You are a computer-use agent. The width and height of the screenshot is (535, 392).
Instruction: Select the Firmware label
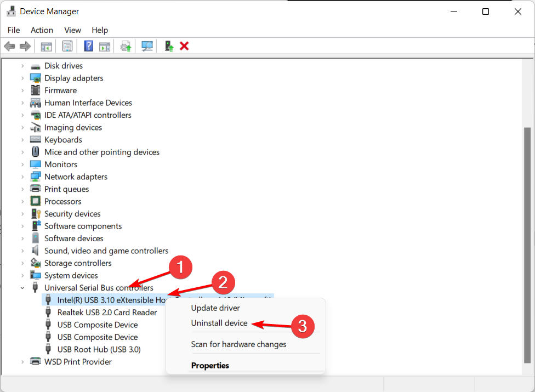pyautogui.click(x=60, y=90)
